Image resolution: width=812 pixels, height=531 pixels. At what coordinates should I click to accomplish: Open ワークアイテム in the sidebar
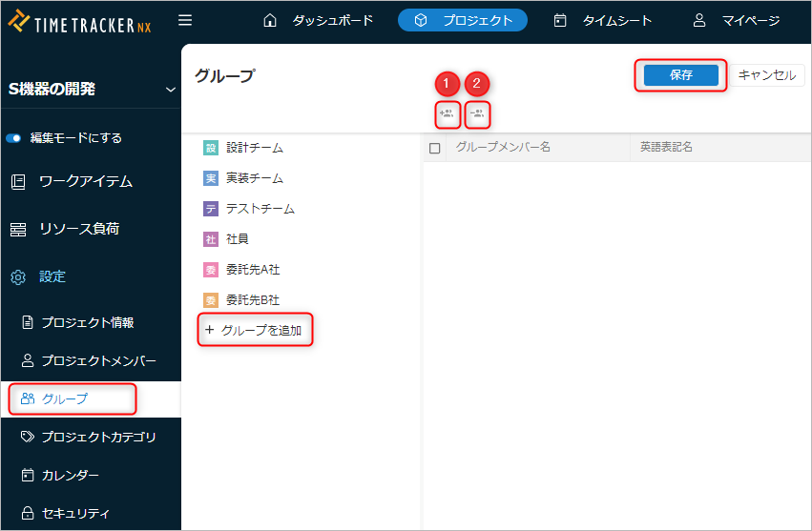85,181
